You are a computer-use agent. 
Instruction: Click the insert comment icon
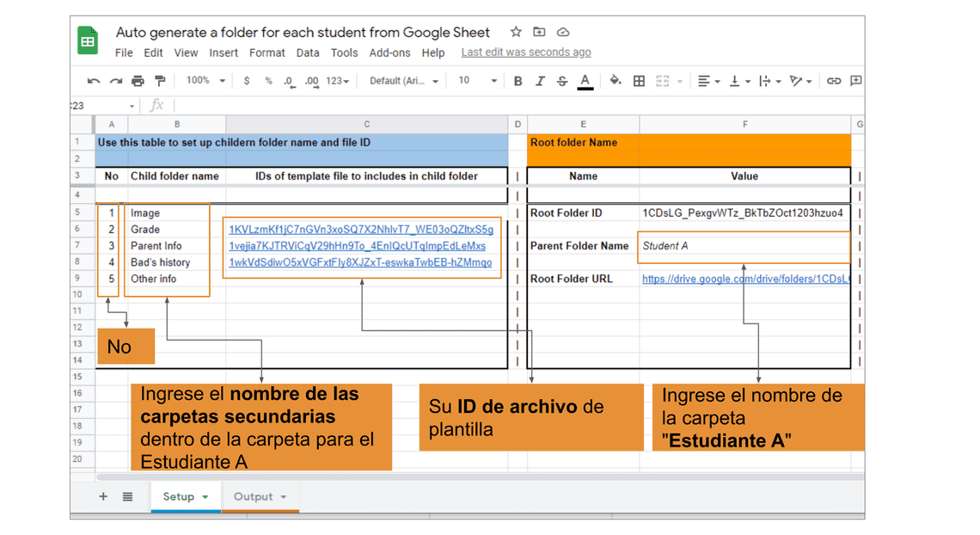click(x=855, y=81)
